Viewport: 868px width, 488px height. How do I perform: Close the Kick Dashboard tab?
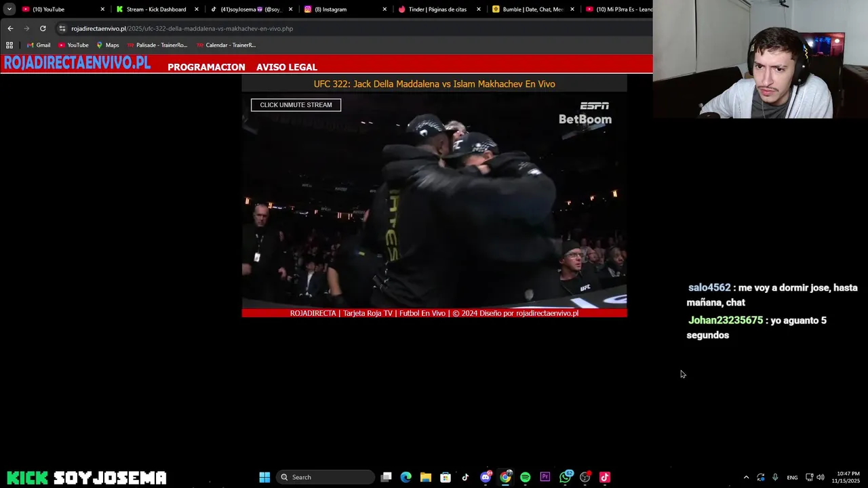tap(197, 9)
